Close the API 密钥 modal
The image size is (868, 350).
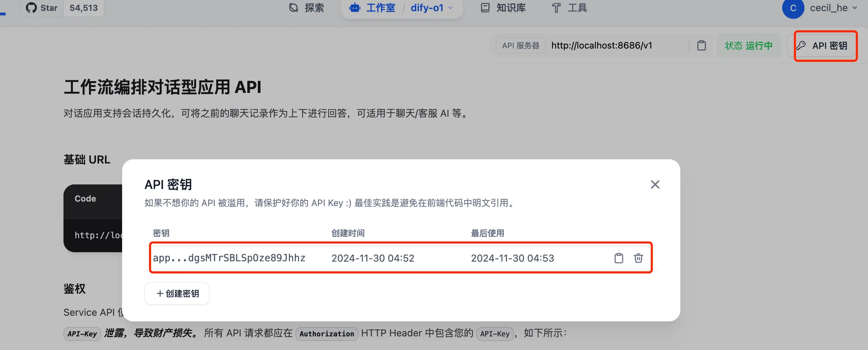tap(655, 184)
